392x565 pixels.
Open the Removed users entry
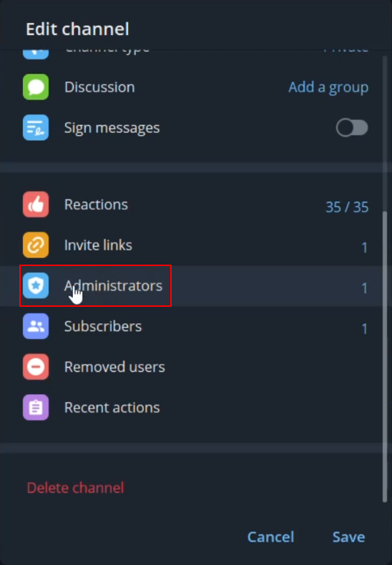coord(191,367)
